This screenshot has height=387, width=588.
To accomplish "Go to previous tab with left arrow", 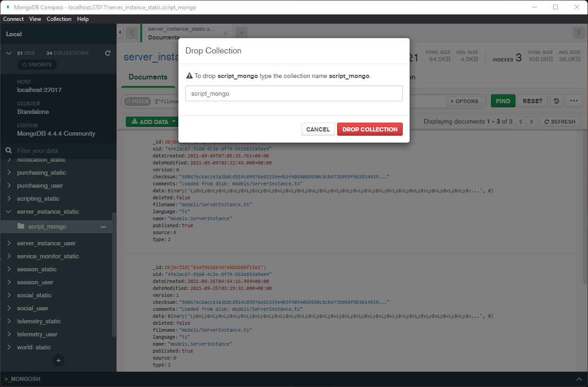I will 132,33.
